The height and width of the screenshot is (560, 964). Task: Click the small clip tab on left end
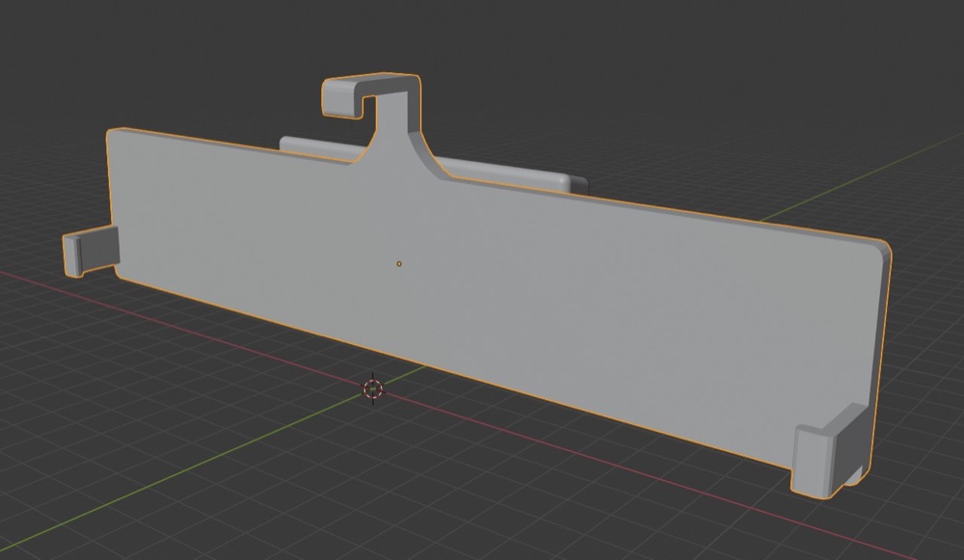pyautogui.click(x=91, y=251)
